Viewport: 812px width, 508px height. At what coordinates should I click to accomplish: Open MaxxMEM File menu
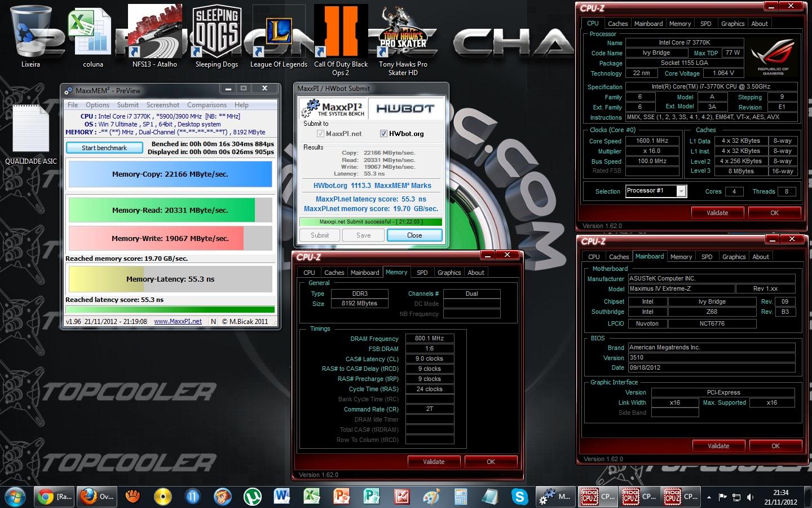pos(73,105)
